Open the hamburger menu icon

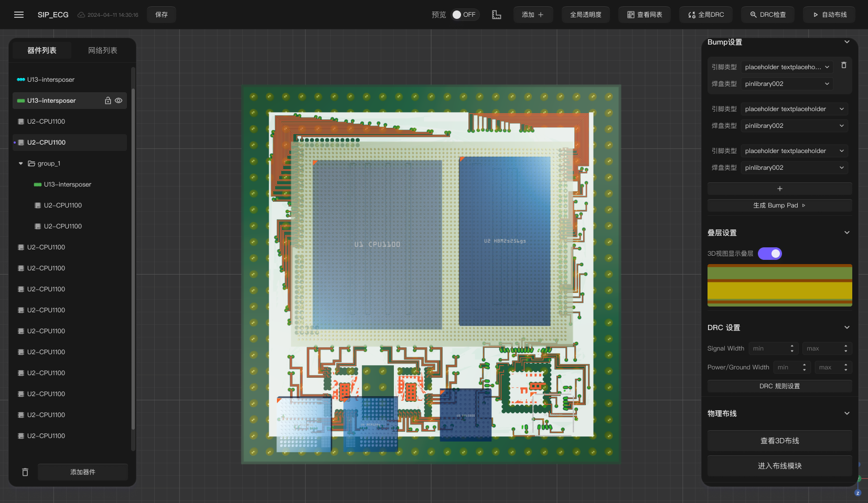19,15
